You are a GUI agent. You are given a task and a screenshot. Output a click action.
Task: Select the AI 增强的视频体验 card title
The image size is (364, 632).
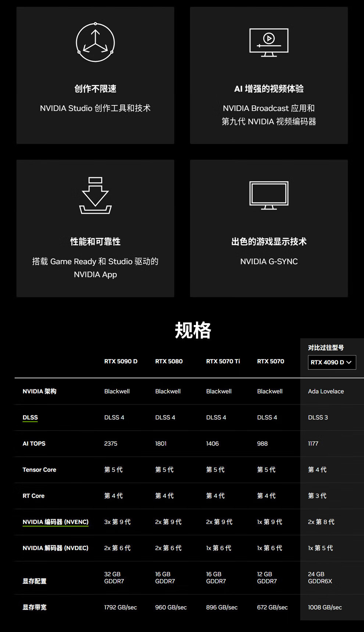269,89
